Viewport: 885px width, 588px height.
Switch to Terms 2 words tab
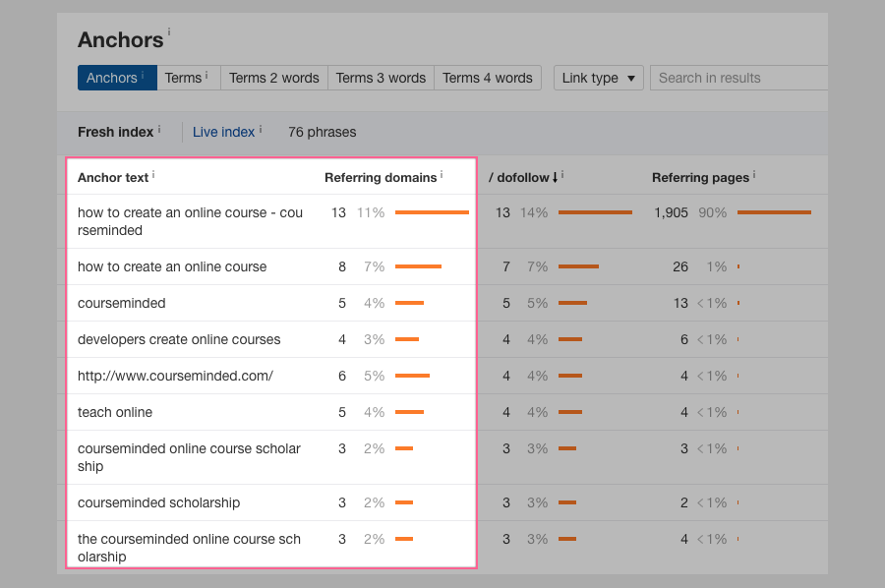pos(273,78)
